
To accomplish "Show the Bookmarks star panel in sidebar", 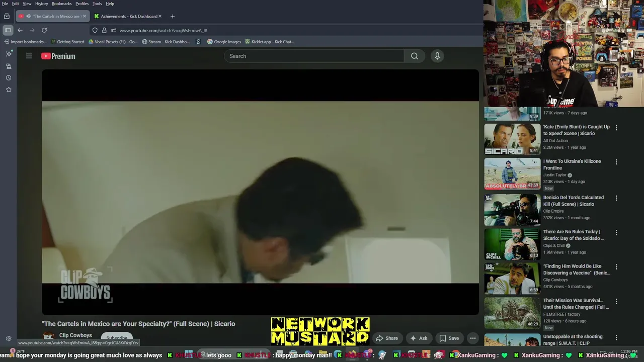I will click(x=9, y=89).
